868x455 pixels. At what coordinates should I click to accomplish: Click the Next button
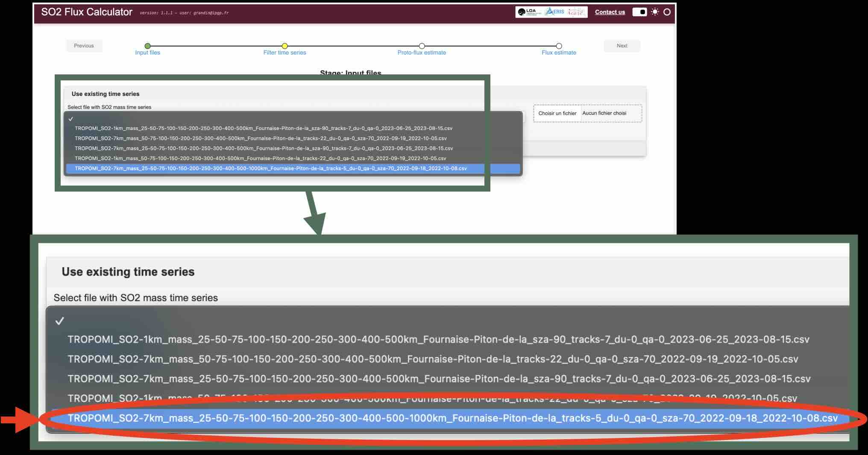point(622,46)
